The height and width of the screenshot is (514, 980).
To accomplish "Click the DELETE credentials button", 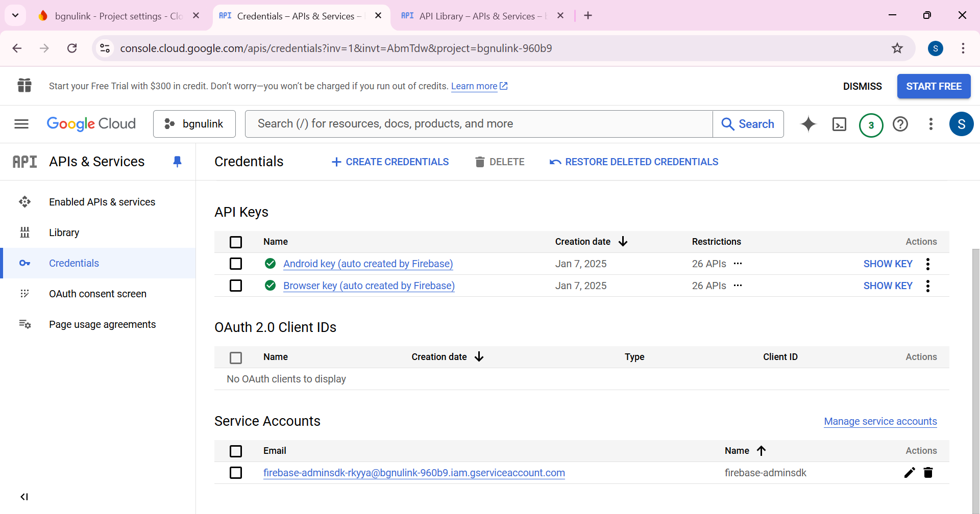I will [500, 162].
